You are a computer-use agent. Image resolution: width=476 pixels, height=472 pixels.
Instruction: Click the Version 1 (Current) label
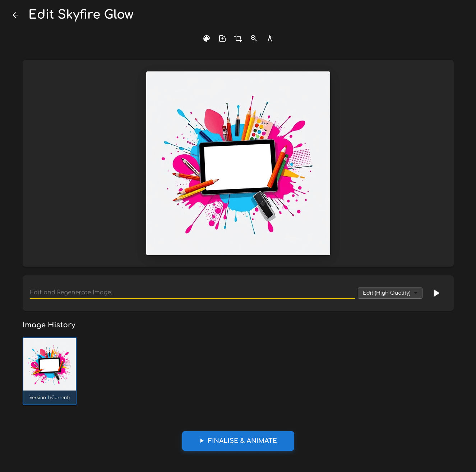pyautogui.click(x=50, y=397)
